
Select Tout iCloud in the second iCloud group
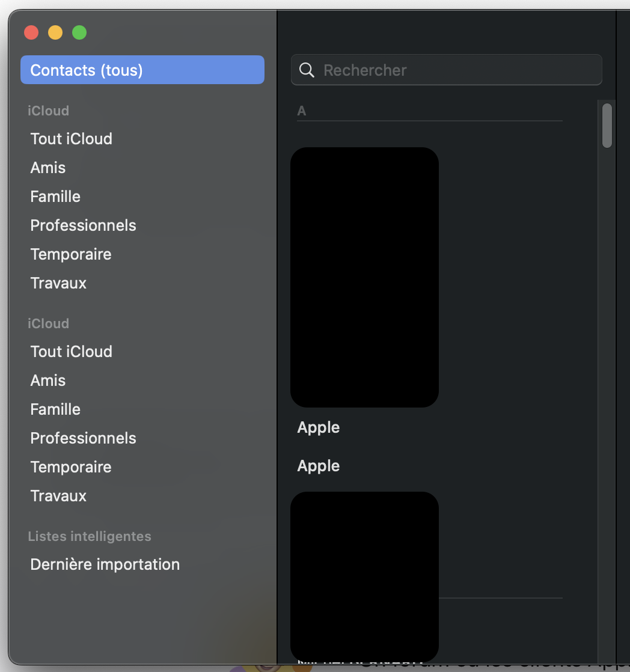coord(72,352)
